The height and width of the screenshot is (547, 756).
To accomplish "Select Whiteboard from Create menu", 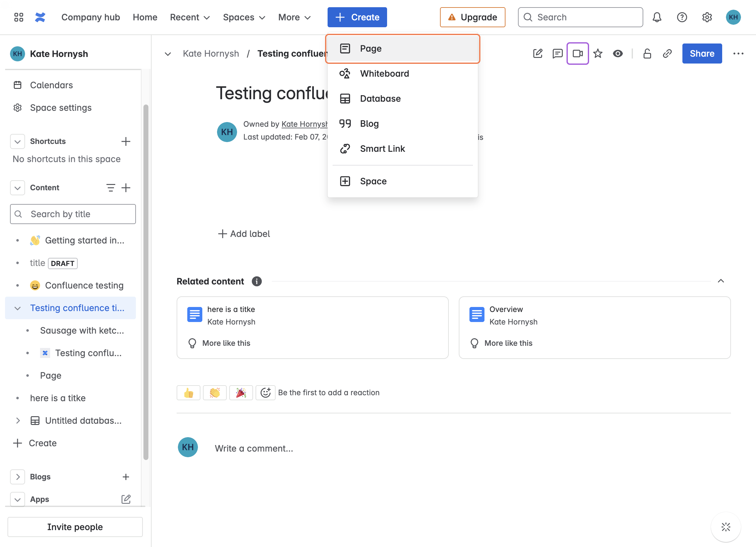I will [384, 73].
